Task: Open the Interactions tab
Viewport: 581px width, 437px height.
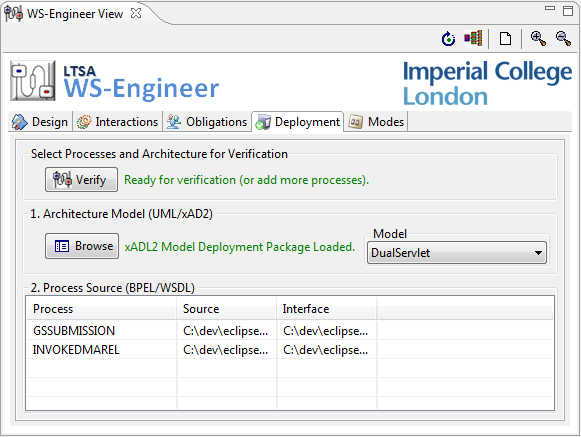Action: (117, 122)
